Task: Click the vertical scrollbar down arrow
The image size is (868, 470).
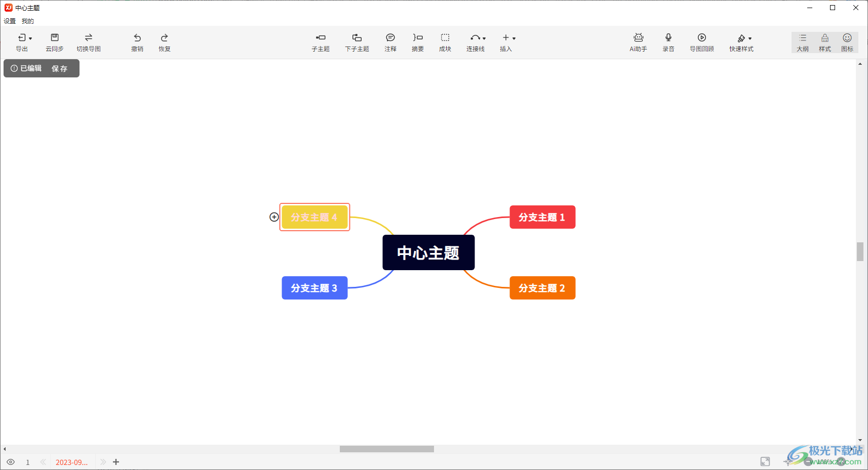Action: [x=860, y=440]
